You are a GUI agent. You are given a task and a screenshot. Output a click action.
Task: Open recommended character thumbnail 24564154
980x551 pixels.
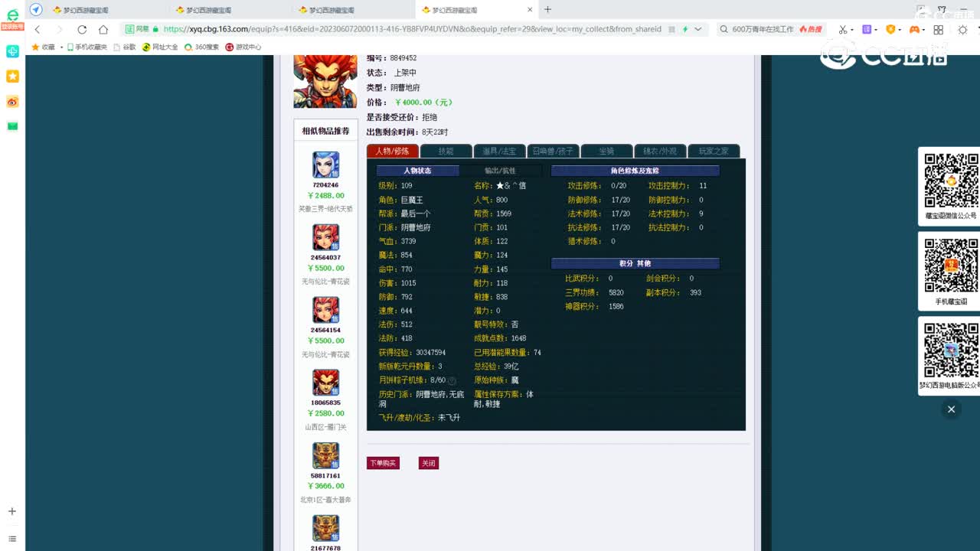click(x=325, y=311)
